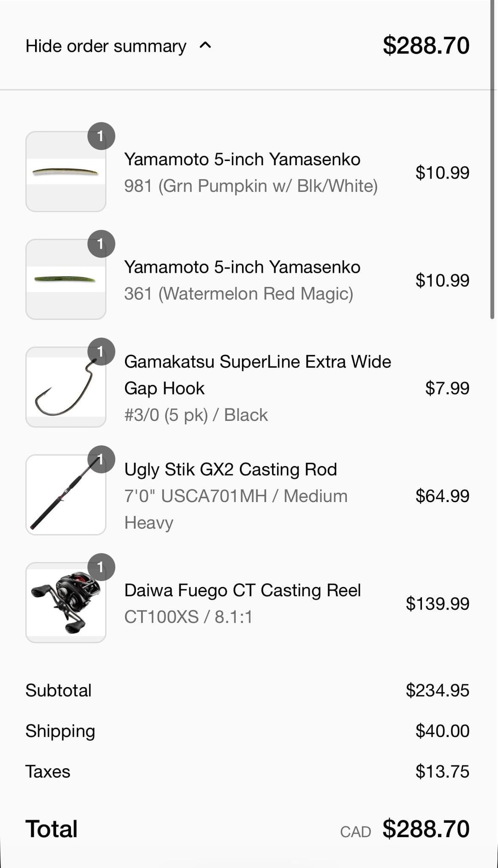Click the CAD total $288.70 at bottom
Screen dimensions: 498x868
click(425, 829)
